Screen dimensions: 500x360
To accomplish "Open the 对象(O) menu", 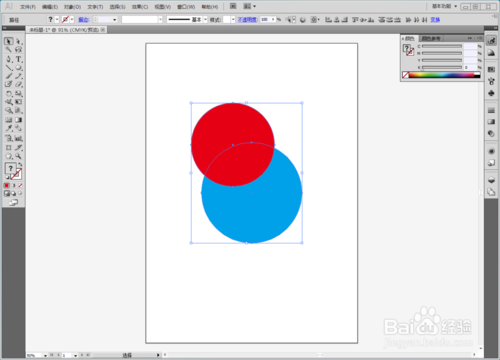I will 72,7.
